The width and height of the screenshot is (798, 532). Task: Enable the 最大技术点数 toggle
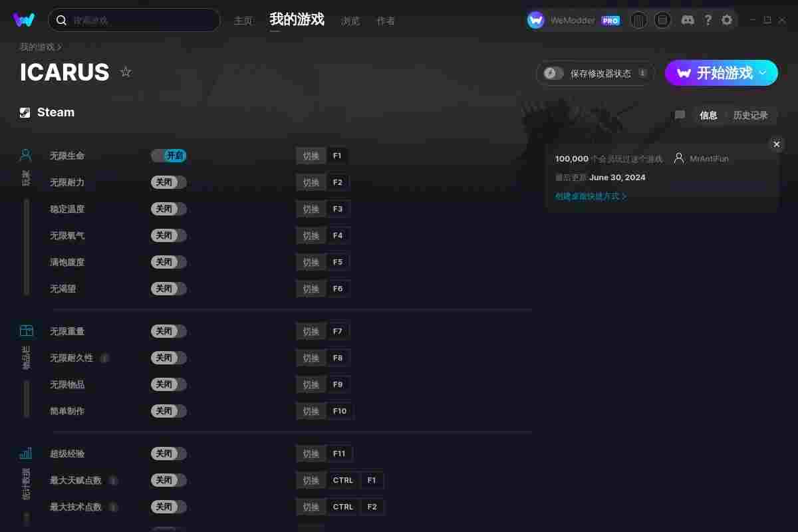169,507
